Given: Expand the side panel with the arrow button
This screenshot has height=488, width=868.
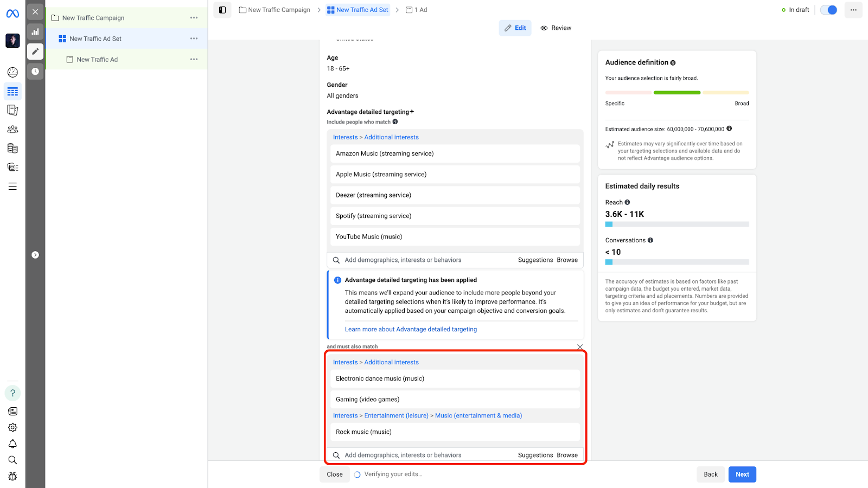Looking at the screenshot, I should tap(35, 255).
